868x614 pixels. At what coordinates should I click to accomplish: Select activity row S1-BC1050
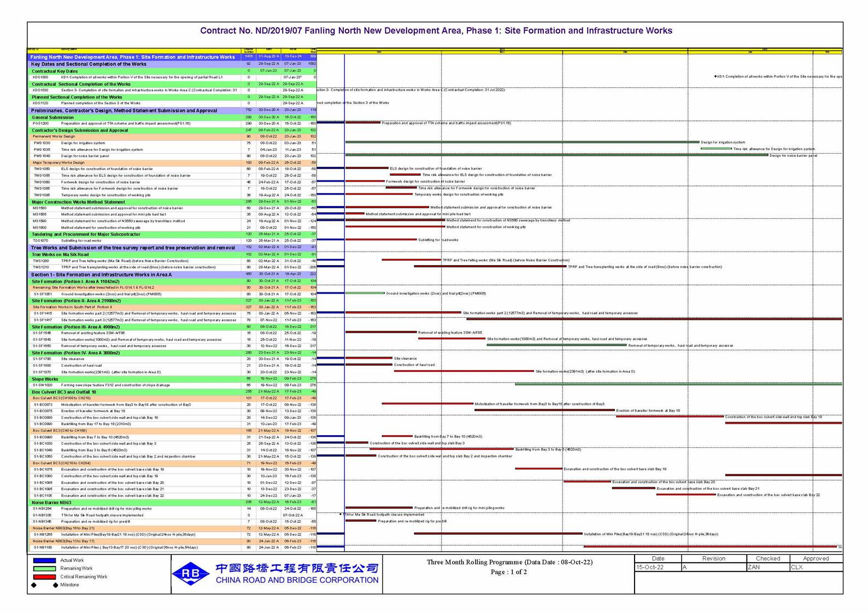172,457
